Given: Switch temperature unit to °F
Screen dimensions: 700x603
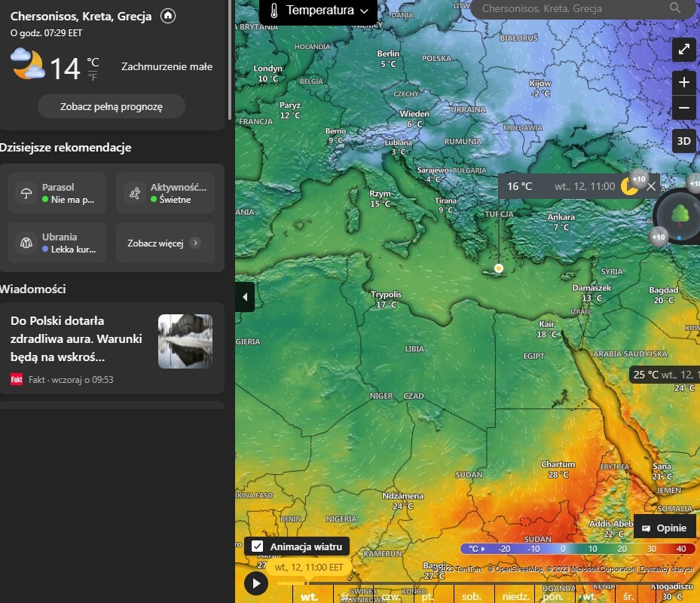Looking at the screenshot, I should click(x=93, y=76).
